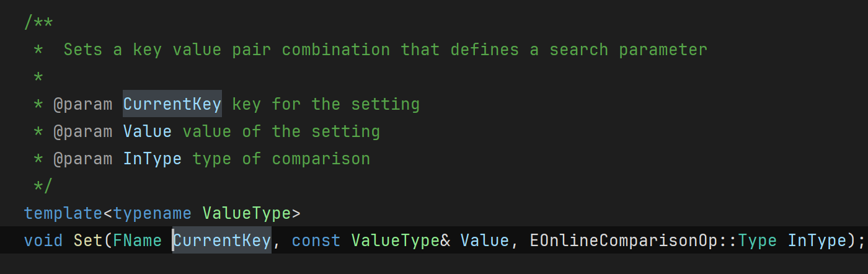868x274 pixels.
Task: Click the CurrentKey parameter in the Set signature
Action: click(222, 241)
